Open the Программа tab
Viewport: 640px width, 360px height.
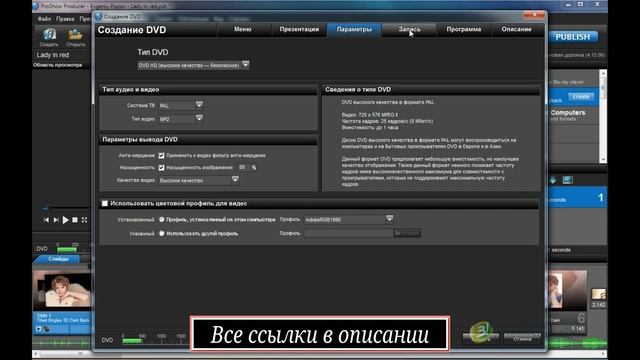[464, 29]
